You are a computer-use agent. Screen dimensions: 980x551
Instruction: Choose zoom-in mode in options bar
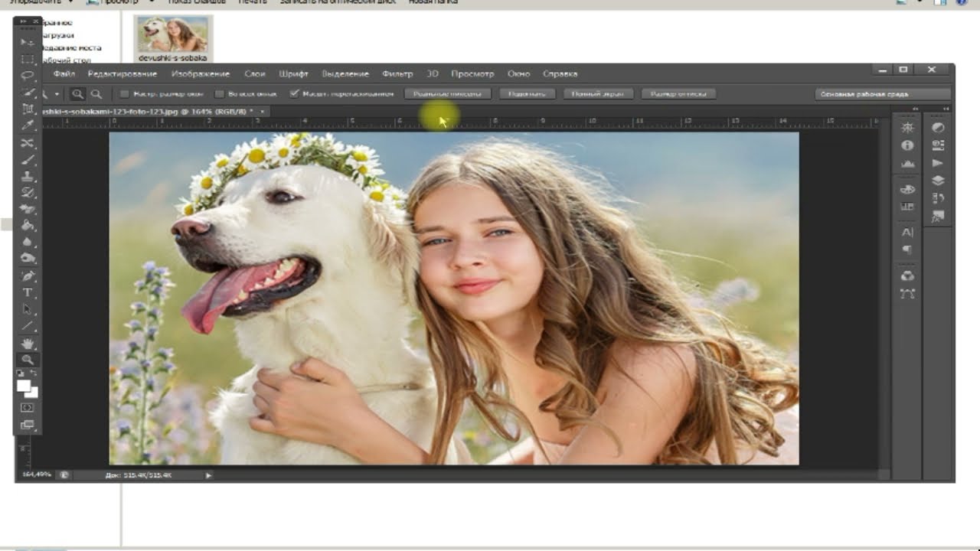(x=78, y=94)
